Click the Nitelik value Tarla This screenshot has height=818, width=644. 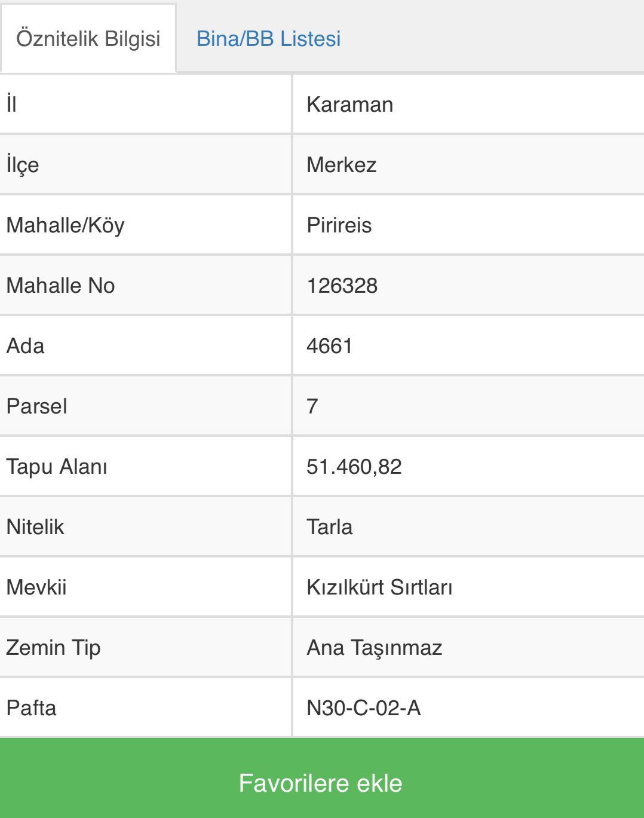coord(329,527)
